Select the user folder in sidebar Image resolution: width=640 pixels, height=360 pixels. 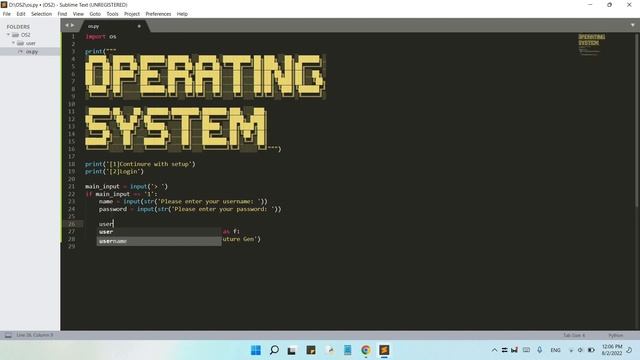[31, 43]
